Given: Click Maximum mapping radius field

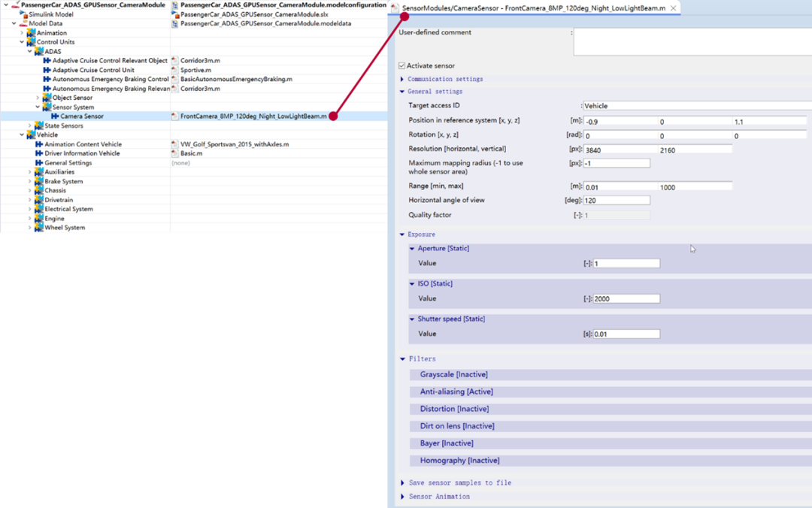Looking at the screenshot, I should coord(617,163).
